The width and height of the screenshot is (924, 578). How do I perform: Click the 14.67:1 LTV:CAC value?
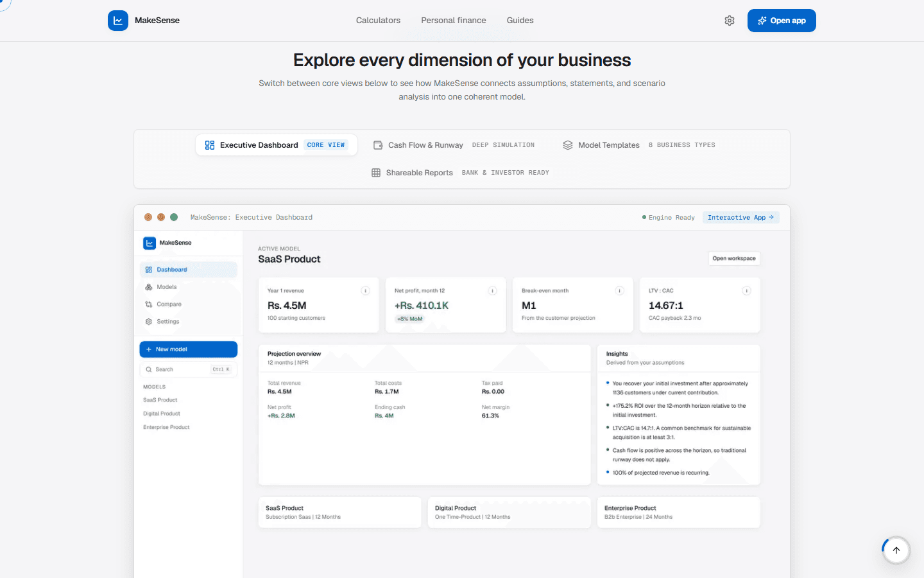(x=666, y=306)
